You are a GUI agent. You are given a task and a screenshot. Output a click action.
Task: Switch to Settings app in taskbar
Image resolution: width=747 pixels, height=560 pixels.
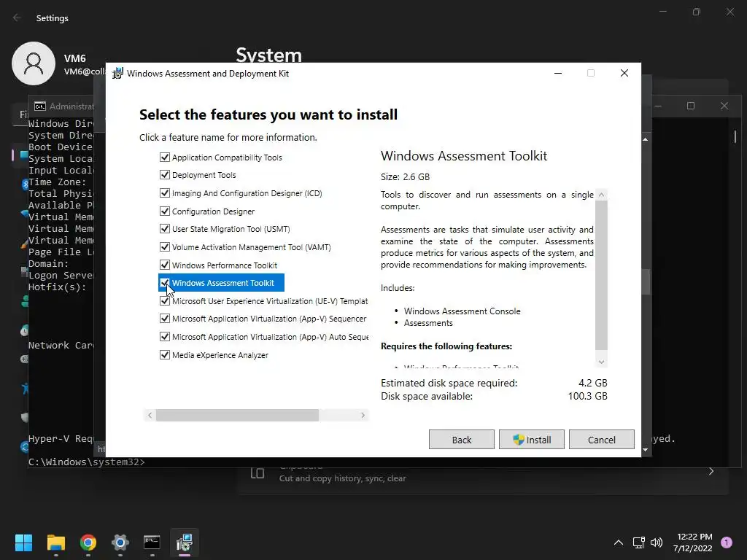[120, 542]
